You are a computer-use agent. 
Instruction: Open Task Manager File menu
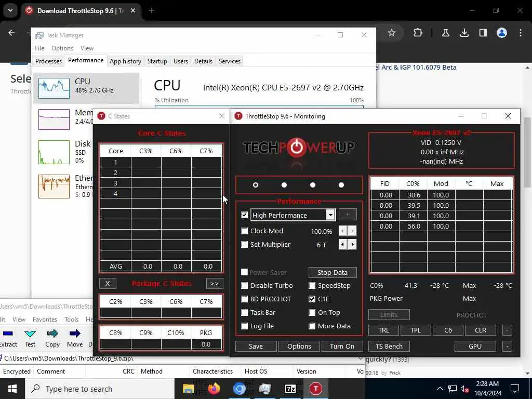click(x=39, y=48)
